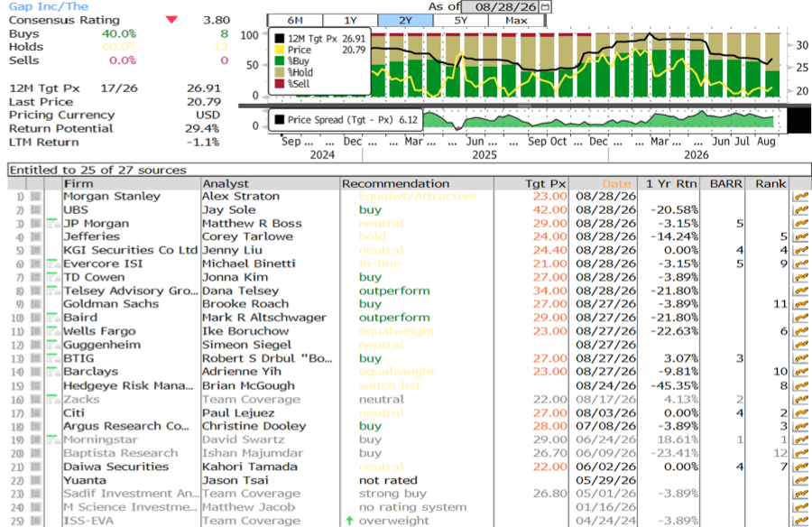Click the yellow Price legend swatch
This screenshot has height=527, width=812.
click(x=280, y=50)
